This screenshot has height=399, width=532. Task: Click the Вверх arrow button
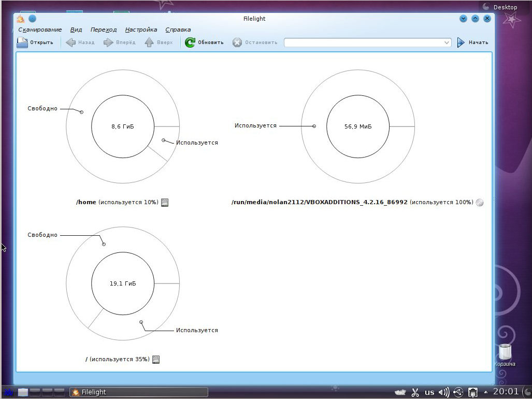(x=159, y=42)
